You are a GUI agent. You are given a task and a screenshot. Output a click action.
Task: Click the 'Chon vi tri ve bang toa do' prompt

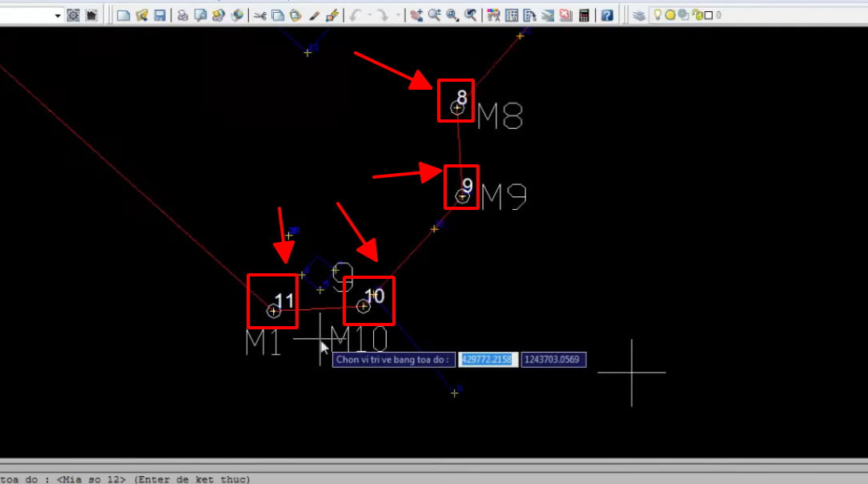pyautogui.click(x=394, y=360)
